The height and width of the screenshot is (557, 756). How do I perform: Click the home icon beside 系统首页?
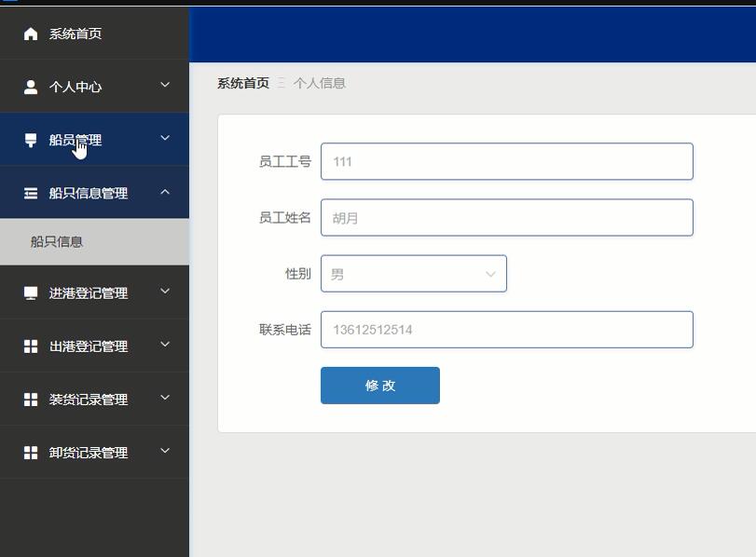coord(31,34)
